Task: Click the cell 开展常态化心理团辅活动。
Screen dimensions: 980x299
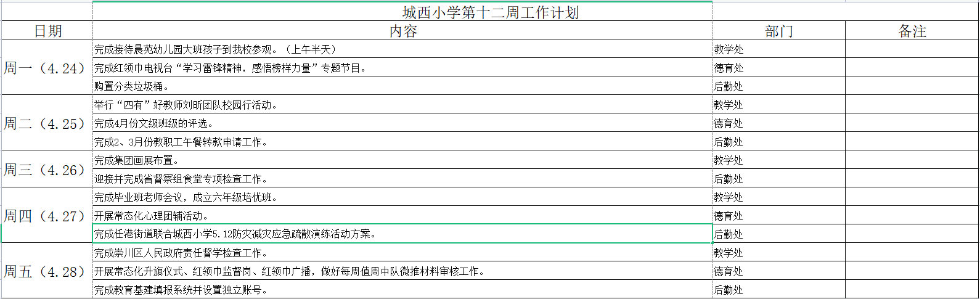Action: point(402,215)
